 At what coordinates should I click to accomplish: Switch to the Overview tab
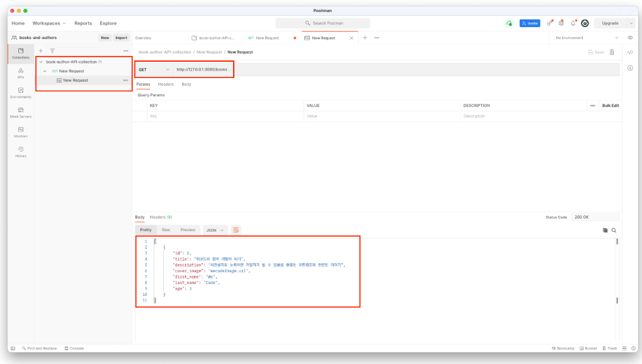point(143,38)
